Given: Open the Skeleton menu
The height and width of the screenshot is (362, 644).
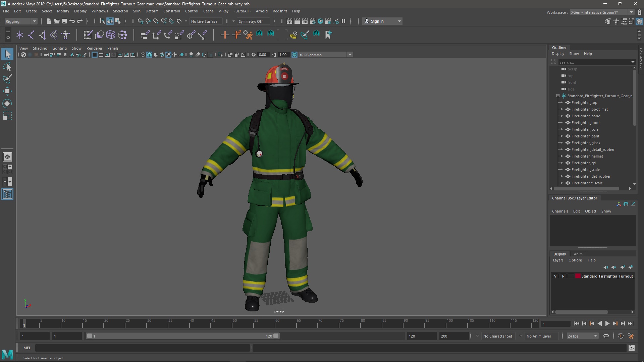Looking at the screenshot, I should point(120,11).
